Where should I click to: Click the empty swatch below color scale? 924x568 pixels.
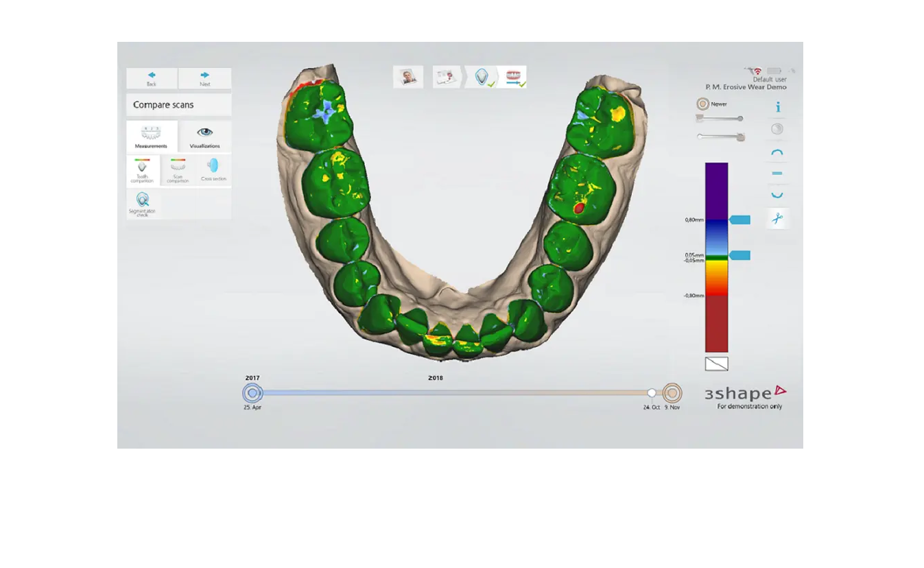[716, 364]
